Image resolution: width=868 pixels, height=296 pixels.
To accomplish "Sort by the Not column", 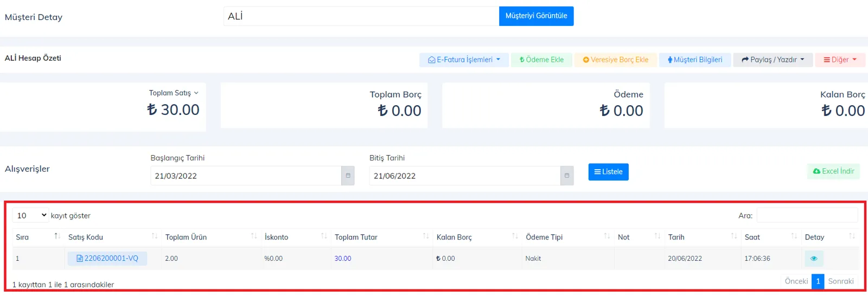I will [639, 237].
